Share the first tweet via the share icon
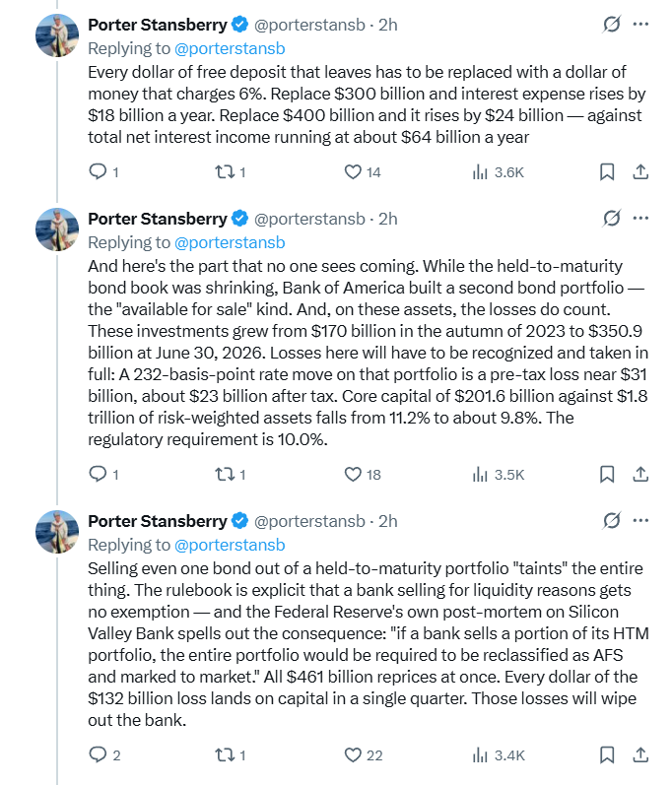Image resolution: width=672 pixels, height=785 pixels. [640, 171]
